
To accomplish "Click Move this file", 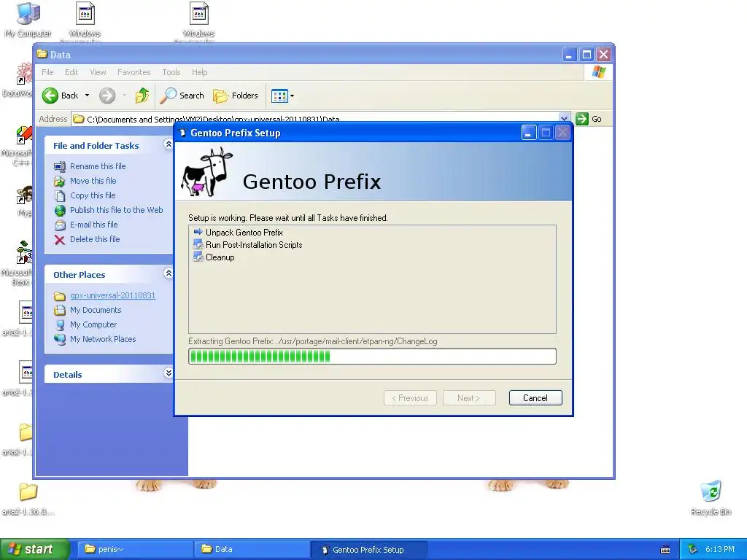I will coord(93,181).
